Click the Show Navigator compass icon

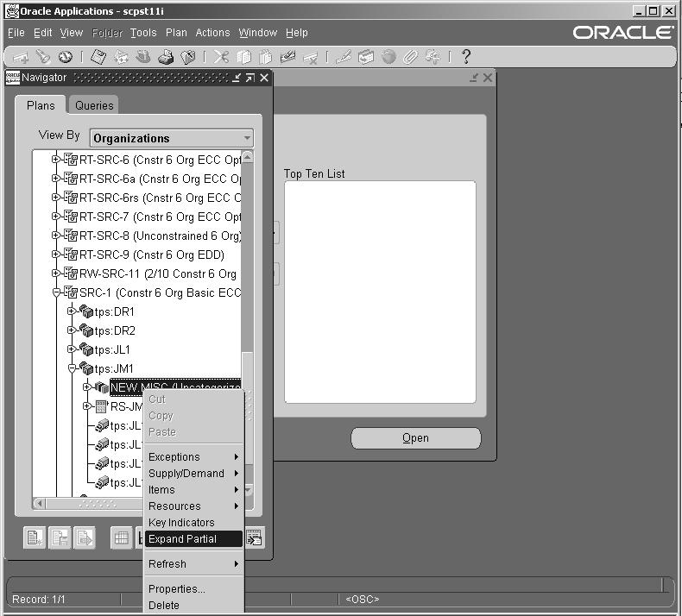click(66, 57)
